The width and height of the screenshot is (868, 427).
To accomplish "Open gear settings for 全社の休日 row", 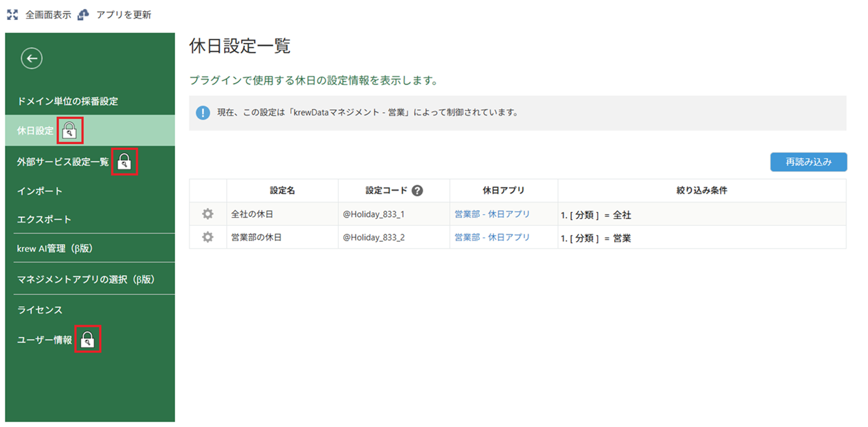I will (207, 214).
